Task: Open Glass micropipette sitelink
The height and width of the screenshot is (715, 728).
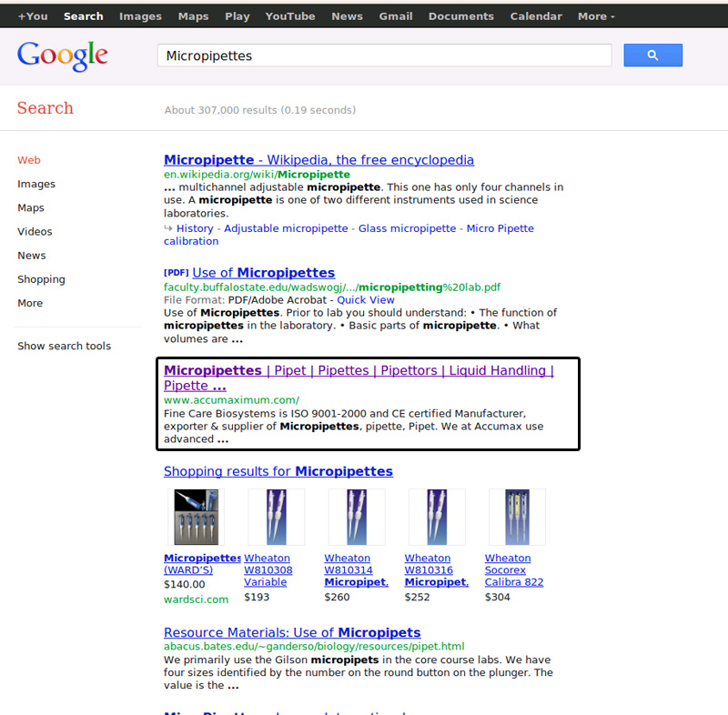Action: click(x=407, y=228)
